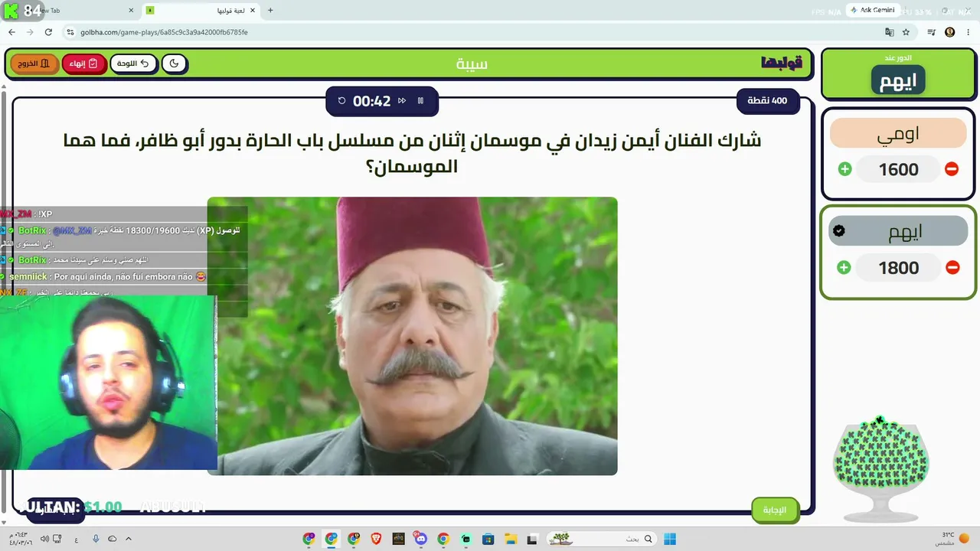Reveal the answer with الإجابة button
Screen dimensions: 980x551
pos(775,510)
